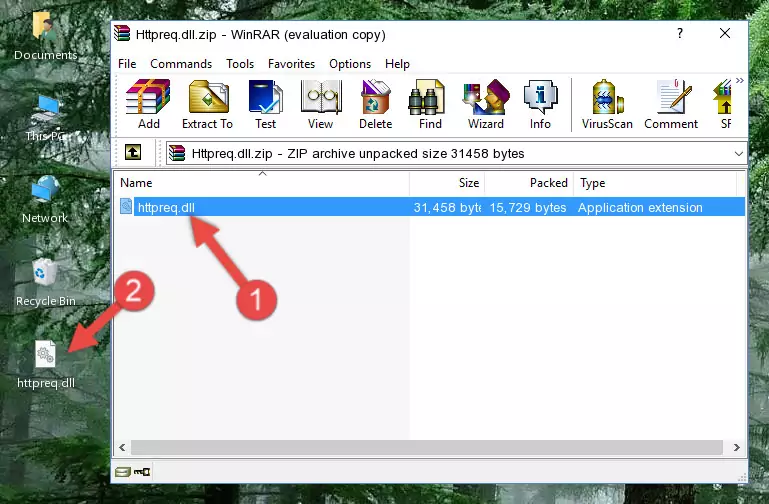Open the address path dropdown
This screenshot has width=769, height=504.
pos(739,153)
